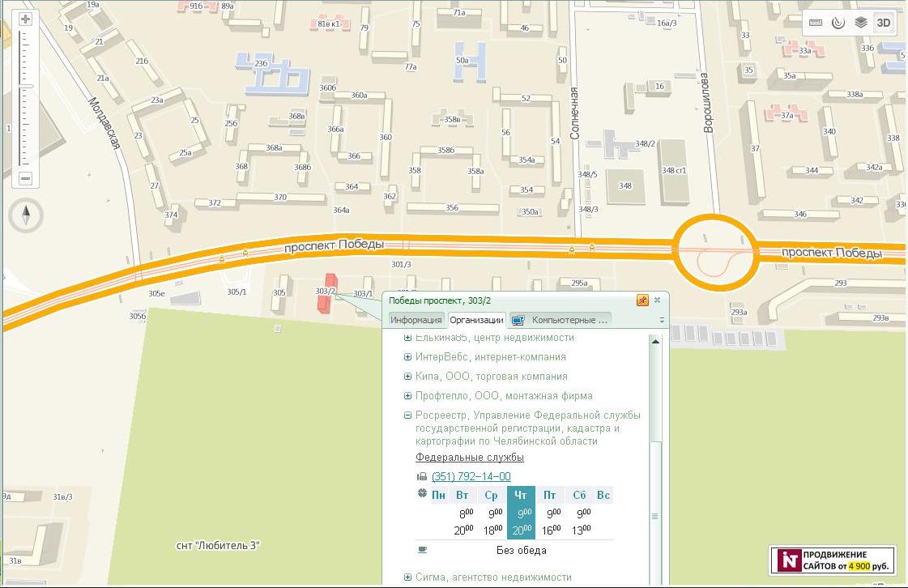Switch to the Информация tab
Image resolution: width=908 pixels, height=588 pixels.
coord(416,320)
